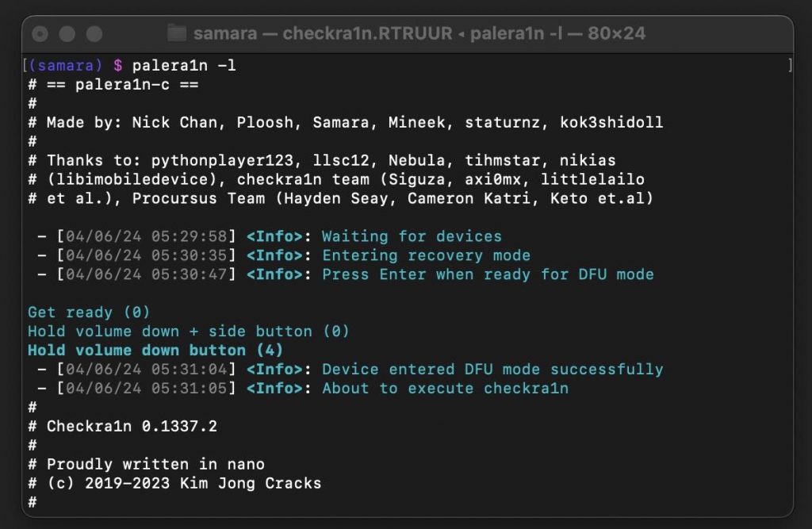Screen dimensions: 812x529
Task: Click "Hold volume down + side button (0)" line
Action: point(189,332)
